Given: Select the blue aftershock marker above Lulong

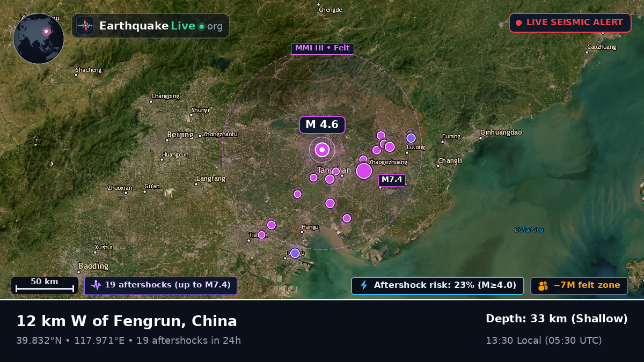Looking at the screenshot, I should [x=411, y=138].
